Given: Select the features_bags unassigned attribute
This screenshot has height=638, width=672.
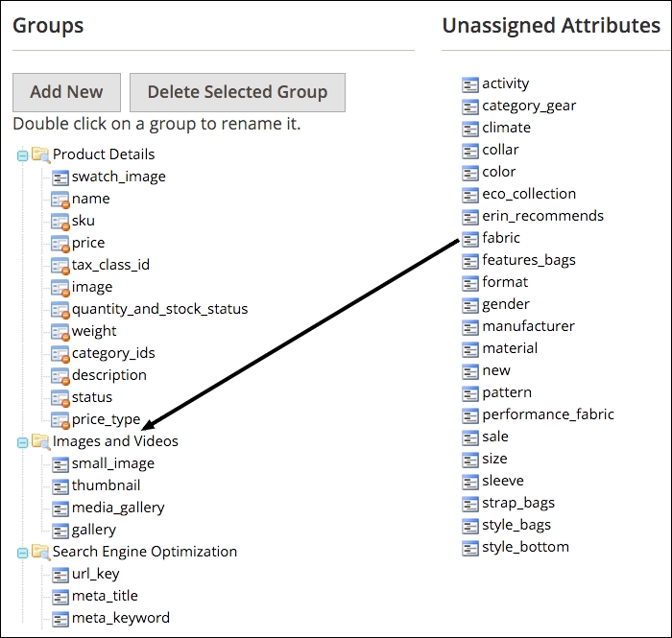Looking at the screenshot, I should tap(529, 260).
